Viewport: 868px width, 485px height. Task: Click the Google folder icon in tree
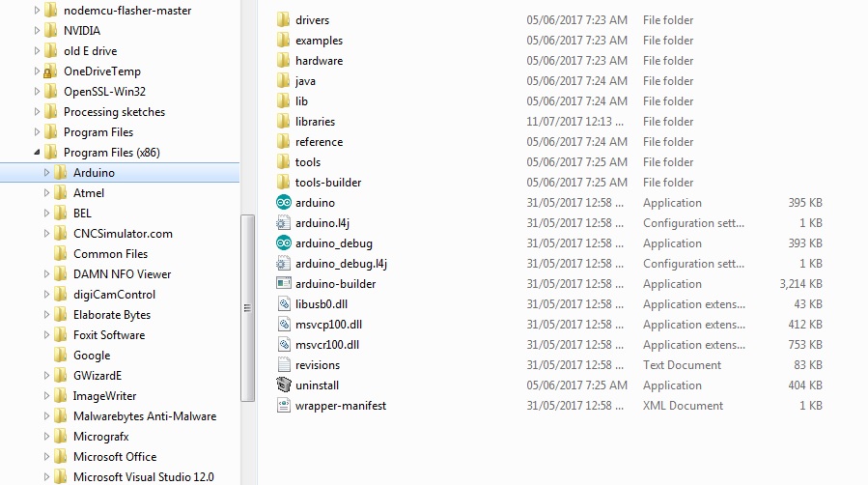click(x=60, y=356)
